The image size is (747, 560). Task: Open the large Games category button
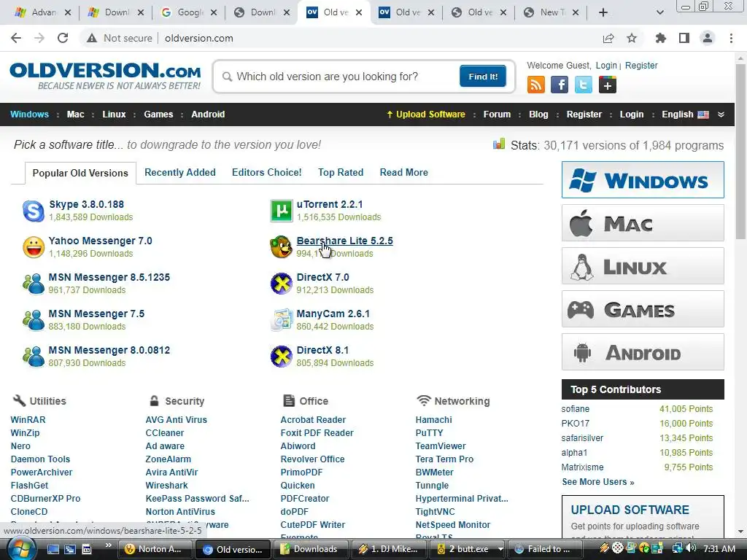tap(643, 309)
